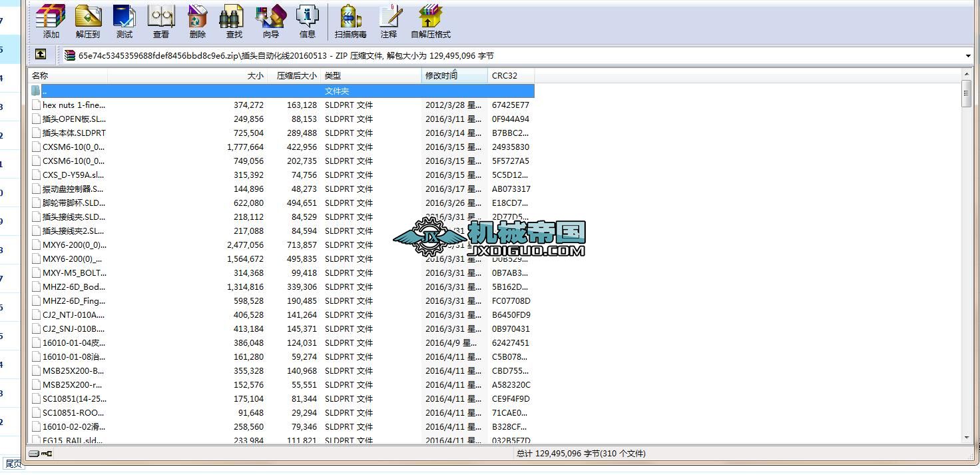980x475 pixels.
Task: Click CRC32 value AB073317
Action: click(511, 189)
